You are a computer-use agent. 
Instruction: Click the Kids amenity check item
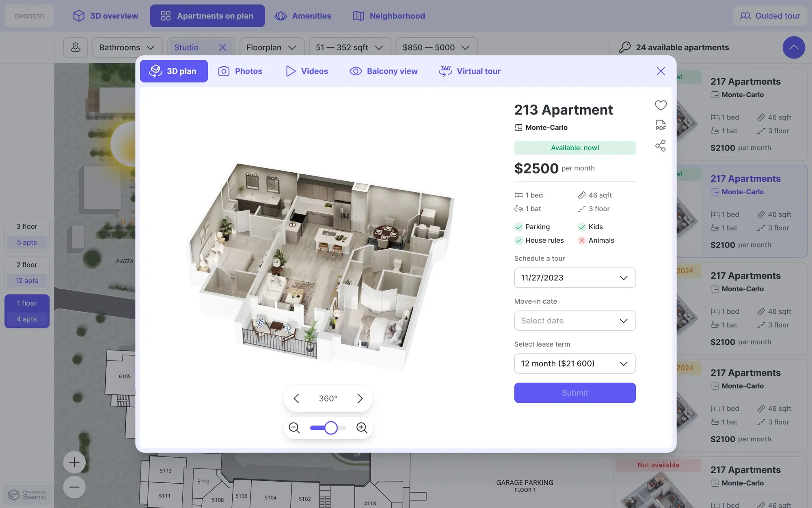pos(590,227)
